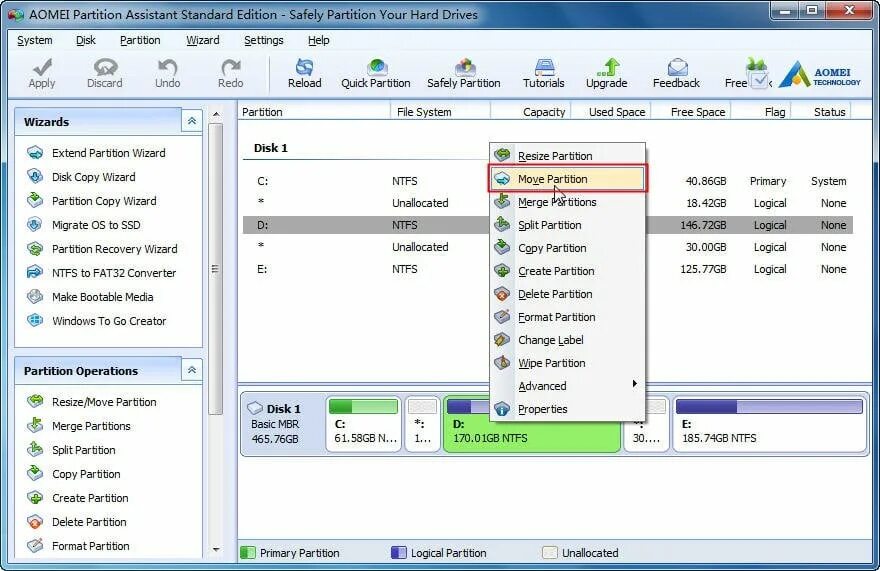Select the C: partition row
880x571 pixels.
click(x=548, y=181)
